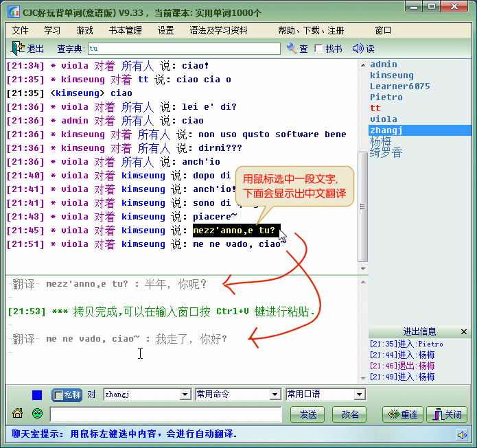
Task: Select user Learner6075 in user list
Action: coord(399,86)
